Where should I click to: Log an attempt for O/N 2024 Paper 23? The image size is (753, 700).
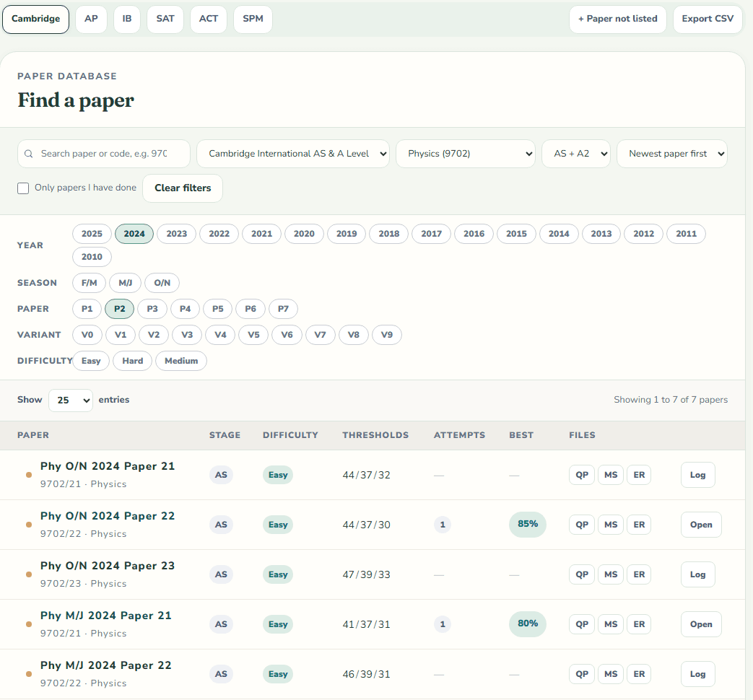click(698, 574)
